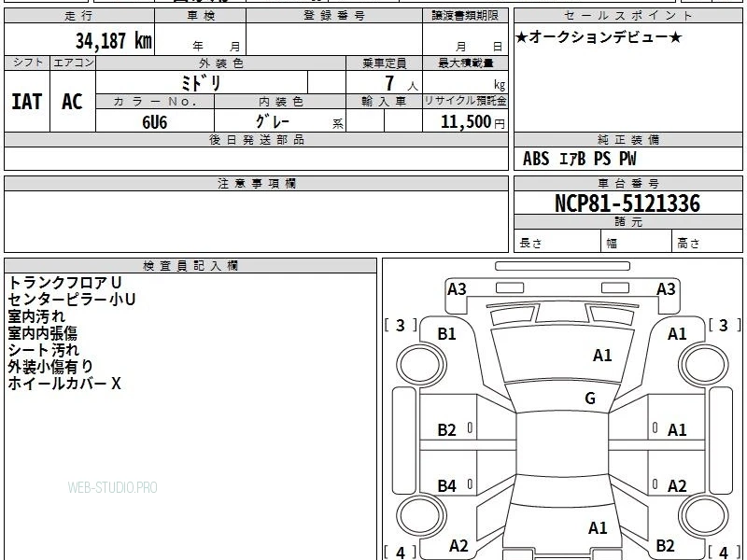Image resolution: width=747 pixels, height=560 pixels.
Task: Click the 登録番号 header cell
Action: [334, 16]
